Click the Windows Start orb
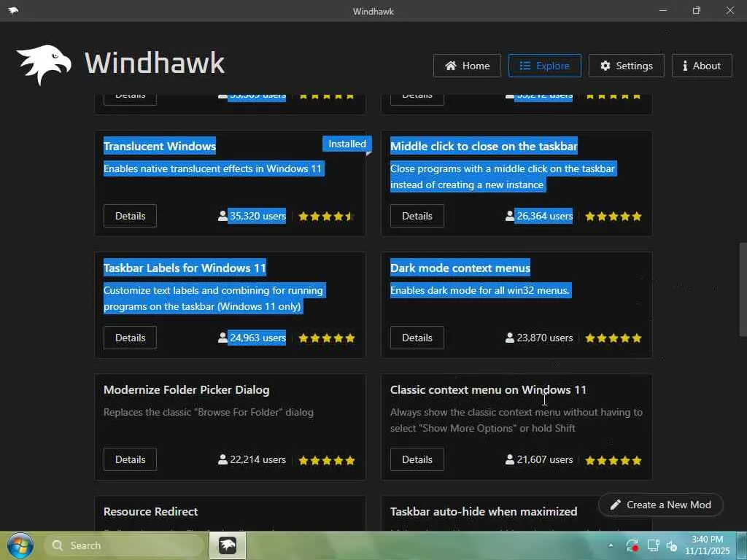The width and height of the screenshot is (747, 560). tap(20, 545)
